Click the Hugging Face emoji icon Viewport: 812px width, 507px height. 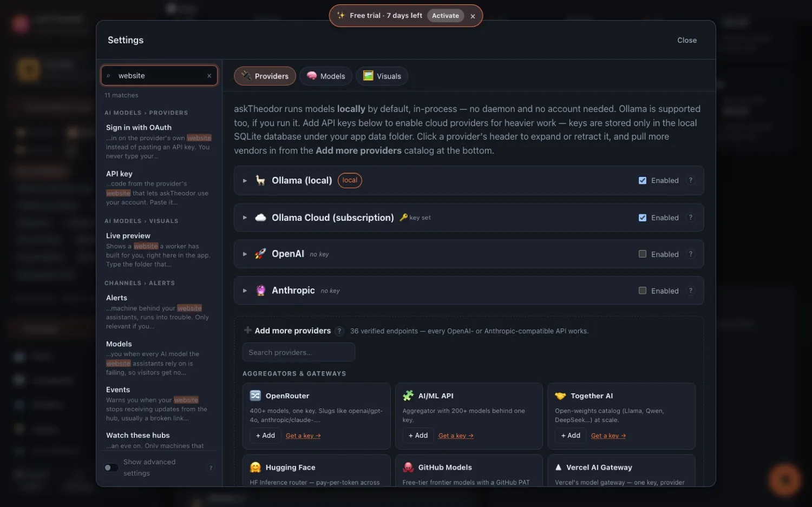(256, 467)
